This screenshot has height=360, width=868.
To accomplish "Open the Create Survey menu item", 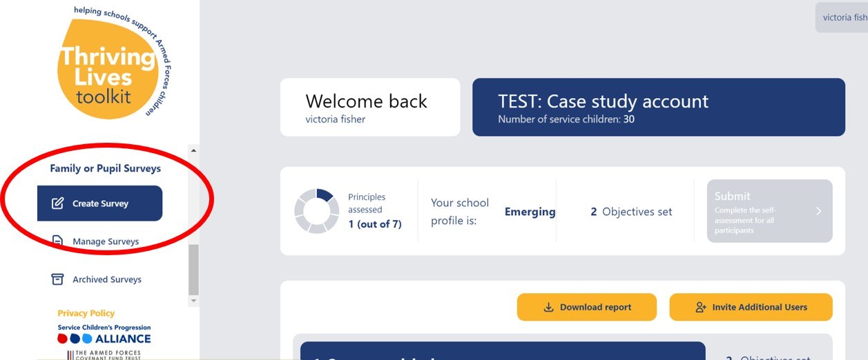I will [100, 203].
